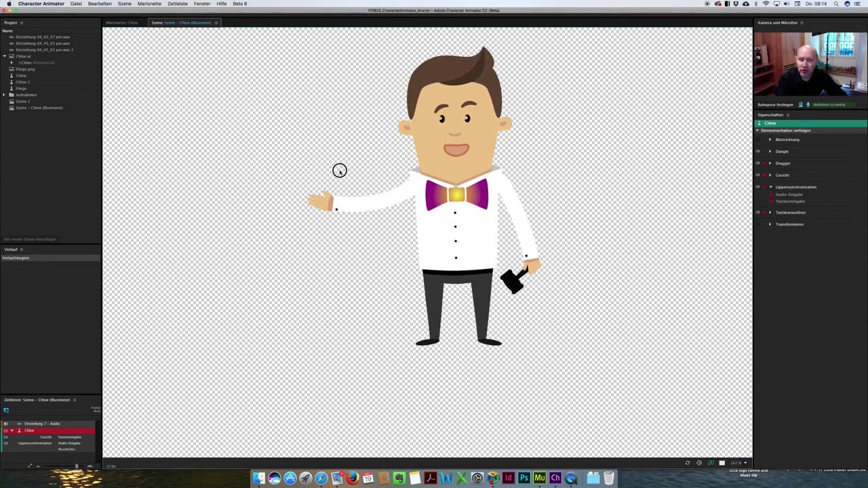Screen dimensions: 868x488
Task: Click the webcam icon beside Ruhepose festlegen
Action: point(801,104)
